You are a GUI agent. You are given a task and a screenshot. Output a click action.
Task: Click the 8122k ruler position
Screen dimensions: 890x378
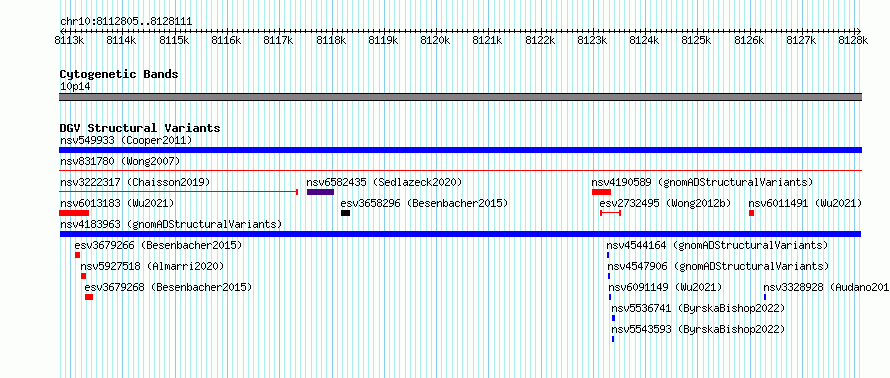coord(540,40)
